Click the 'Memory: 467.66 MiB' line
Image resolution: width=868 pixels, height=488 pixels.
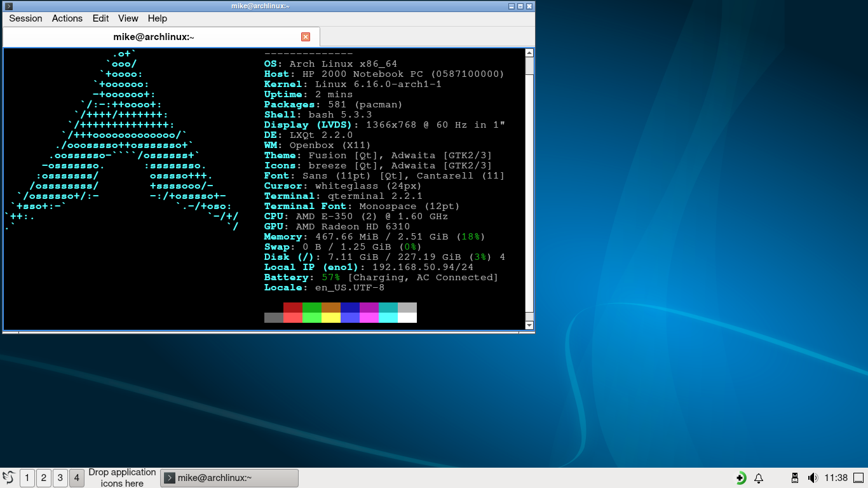(x=375, y=237)
